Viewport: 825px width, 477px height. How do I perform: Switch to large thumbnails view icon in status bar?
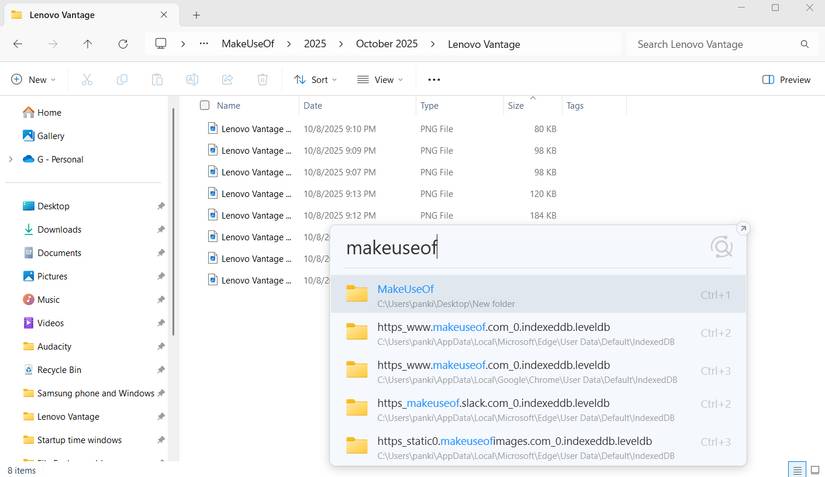click(815, 470)
